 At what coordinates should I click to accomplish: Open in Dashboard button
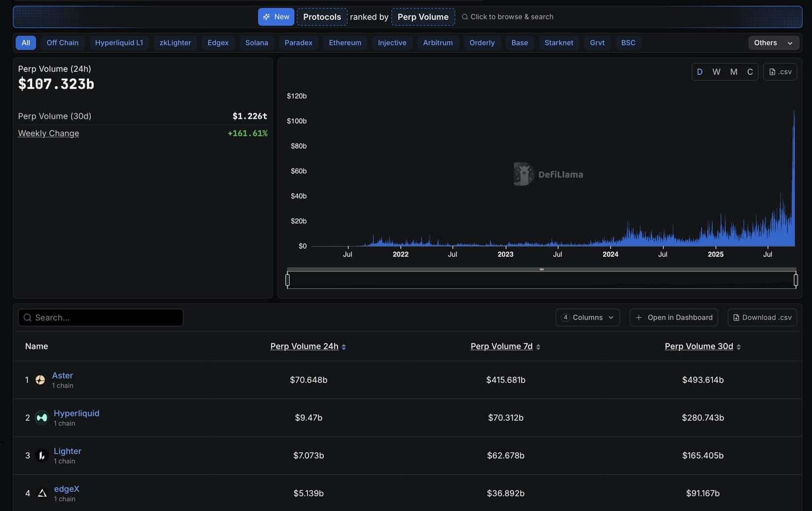[x=674, y=318]
